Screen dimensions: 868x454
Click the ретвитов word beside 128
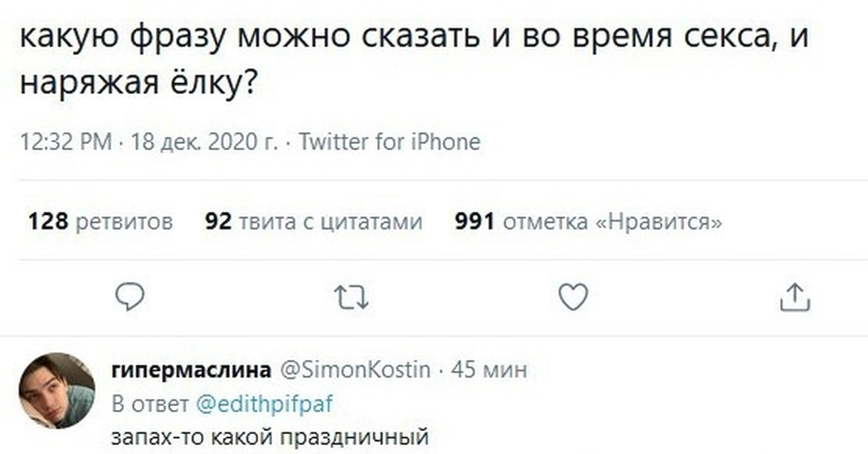[x=124, y=221]
